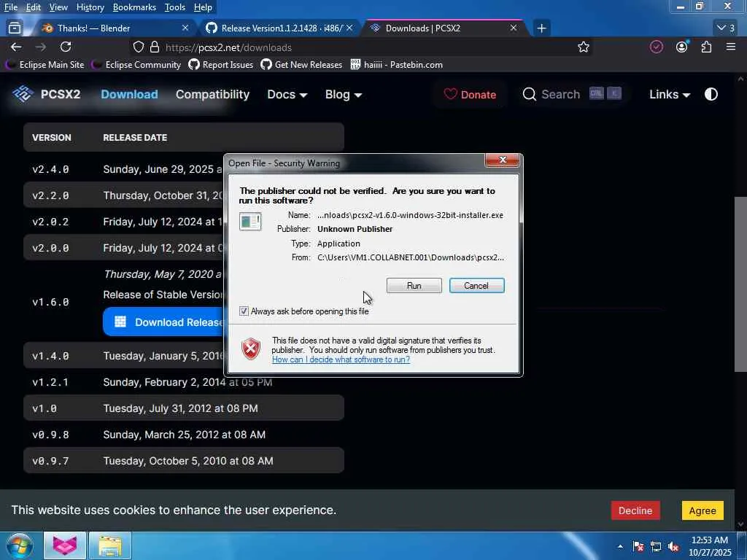This screenshot has width=747, height=560.
Task: Open the History menu
Action: [90, 7]
